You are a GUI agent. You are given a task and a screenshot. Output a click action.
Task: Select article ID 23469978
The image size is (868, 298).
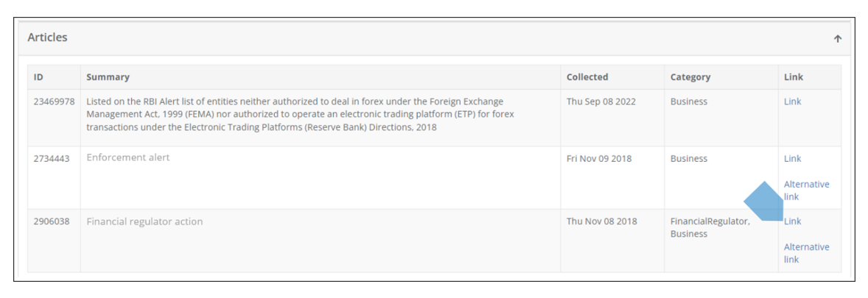pyautogui.click(x=54, y=102)
